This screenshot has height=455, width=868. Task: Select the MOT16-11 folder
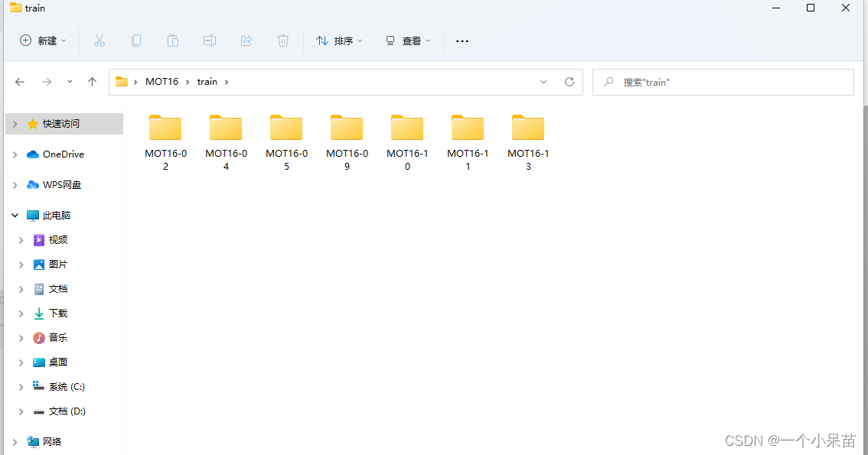click(468, 143)
